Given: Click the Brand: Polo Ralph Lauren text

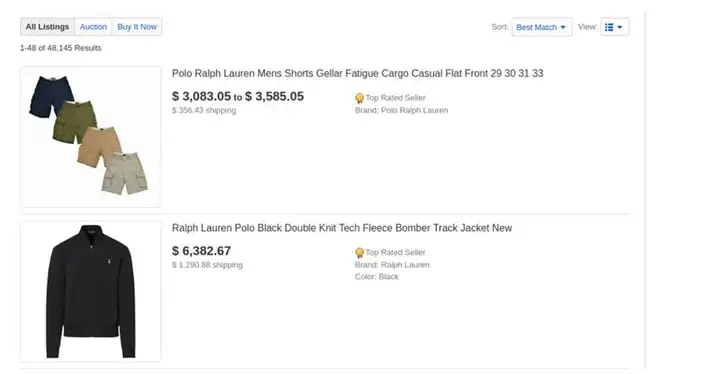Looking at the screenshot, I should tap(401, 110).
